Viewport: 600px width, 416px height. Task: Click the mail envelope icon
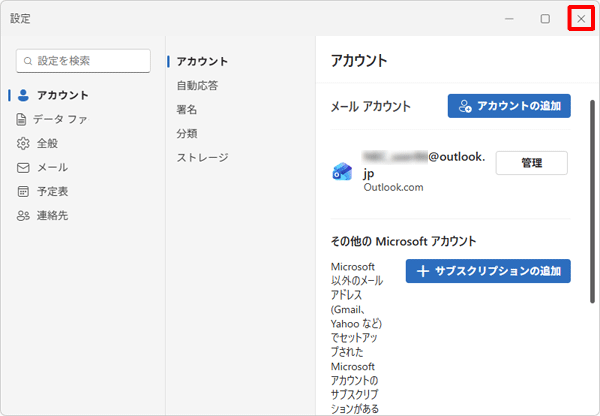[x=23, y=168]
